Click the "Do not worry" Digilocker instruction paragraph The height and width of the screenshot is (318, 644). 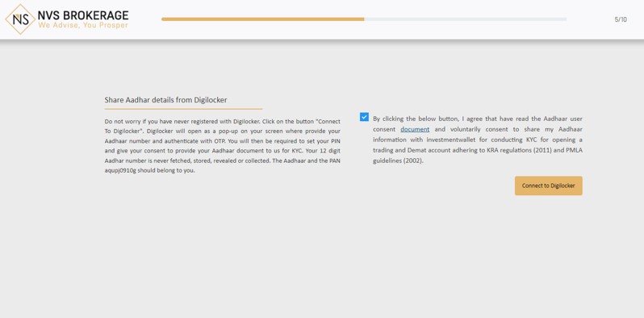click(x=222, y=146)
